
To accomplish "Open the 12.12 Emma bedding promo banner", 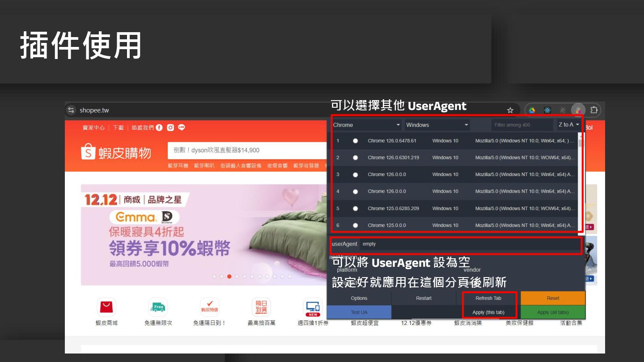I will 204,235.
